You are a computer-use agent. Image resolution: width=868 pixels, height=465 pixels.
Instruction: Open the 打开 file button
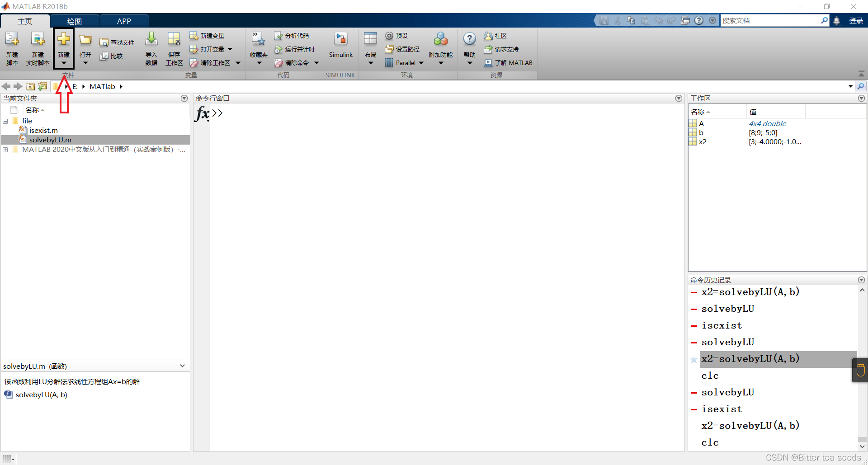point(85,48)
